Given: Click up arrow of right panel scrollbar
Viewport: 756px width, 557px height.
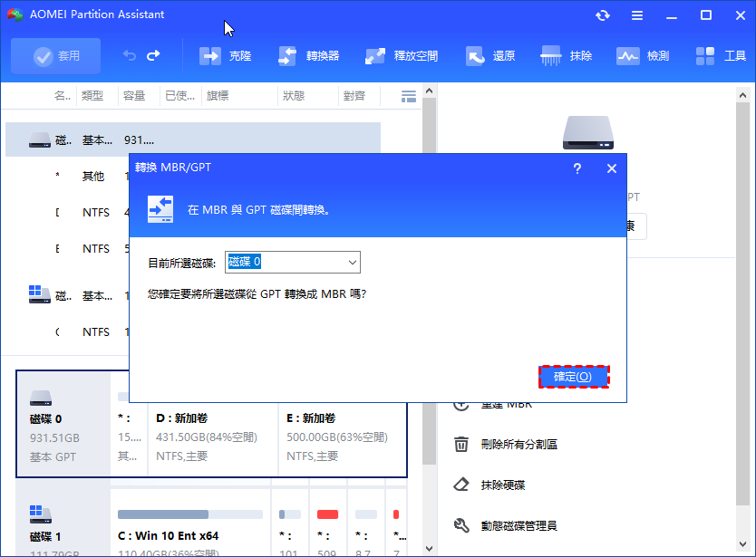Looking at the screenshot, I should (742, 95).
